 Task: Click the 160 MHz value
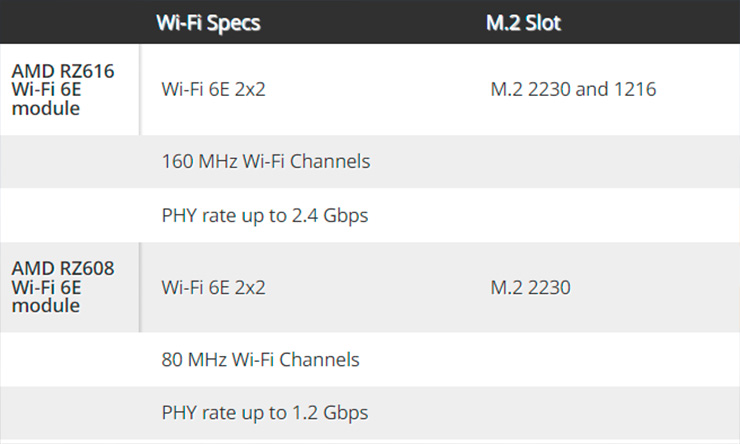coord(200,161)
